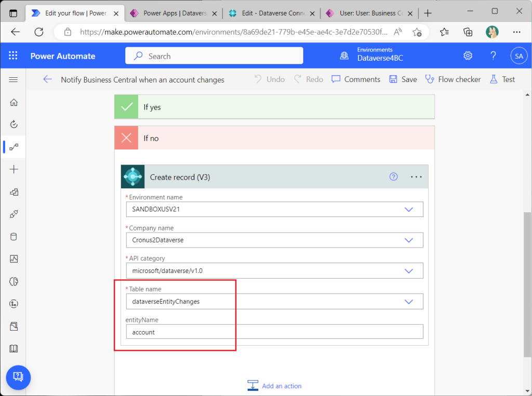The width and height of the screenshot is (532, 396).
Task: Open Solutions icon in the sidebar
Action: (x=14, y=326)
